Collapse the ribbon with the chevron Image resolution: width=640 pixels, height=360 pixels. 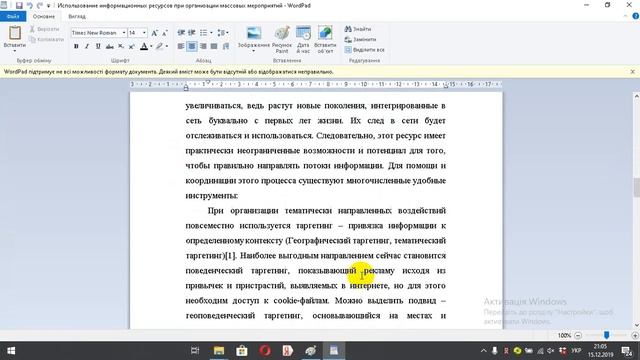pyautogui.click(x=625, y=16)
